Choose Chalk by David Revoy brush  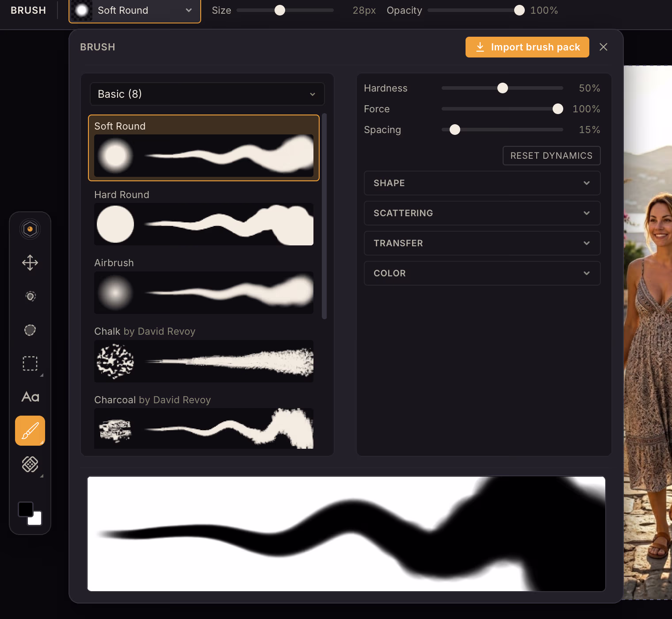pyautogui.click(x=204, y=354)
